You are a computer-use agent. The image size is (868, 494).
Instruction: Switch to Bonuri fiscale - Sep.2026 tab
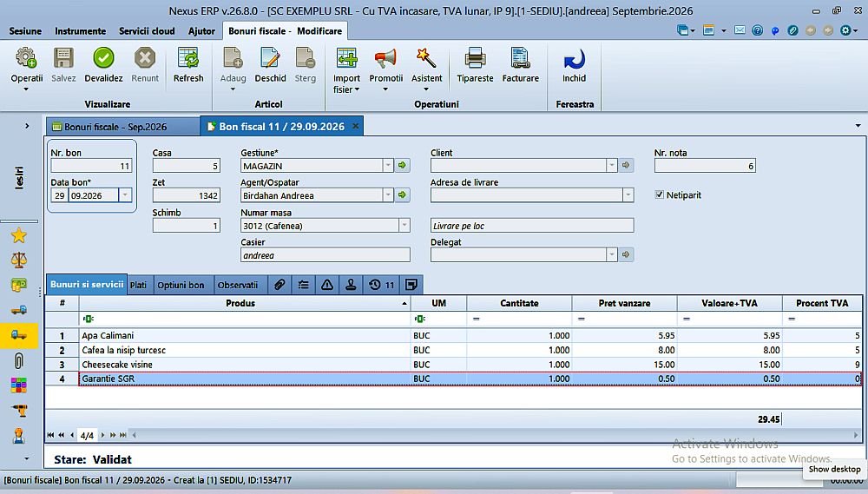click(115, 127)
